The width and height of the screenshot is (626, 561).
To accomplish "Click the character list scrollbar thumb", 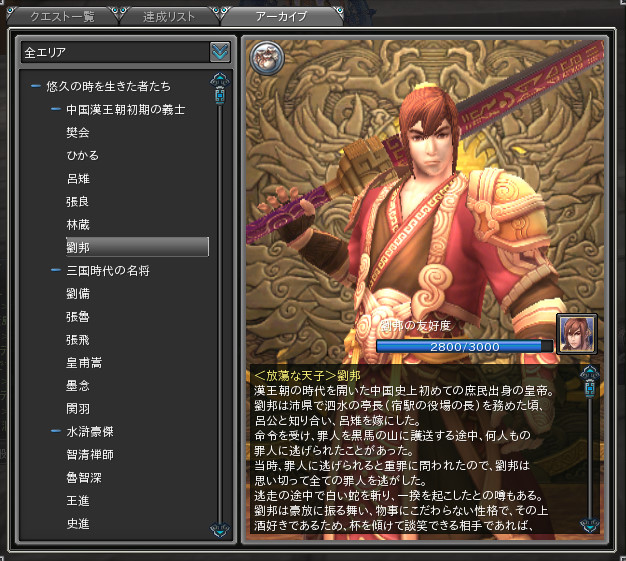I will (220, 96).
